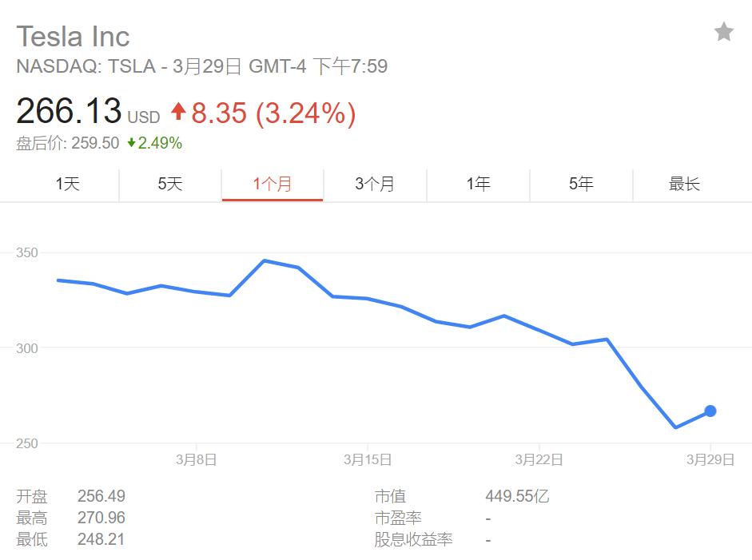
Task: Click the 3月8日 date label
Action: point(196,460)
